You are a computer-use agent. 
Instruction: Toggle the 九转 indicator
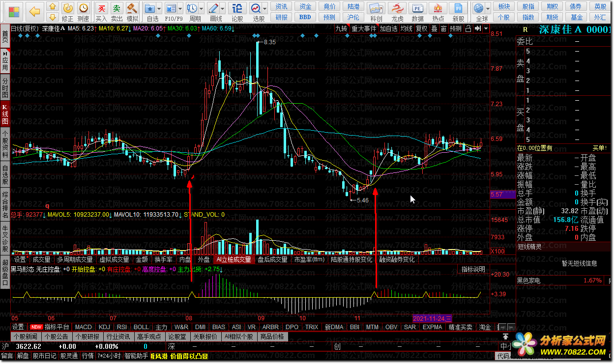coord(341,28)
